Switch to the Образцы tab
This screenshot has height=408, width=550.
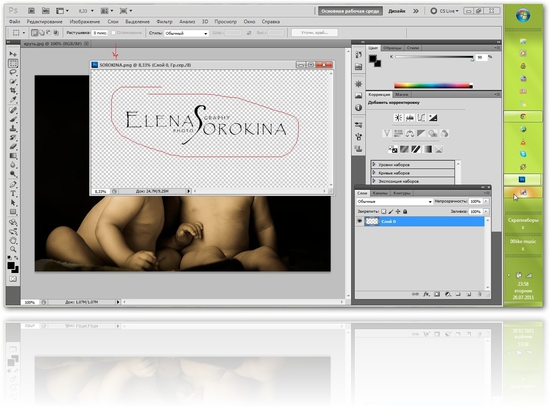point(392,48)
